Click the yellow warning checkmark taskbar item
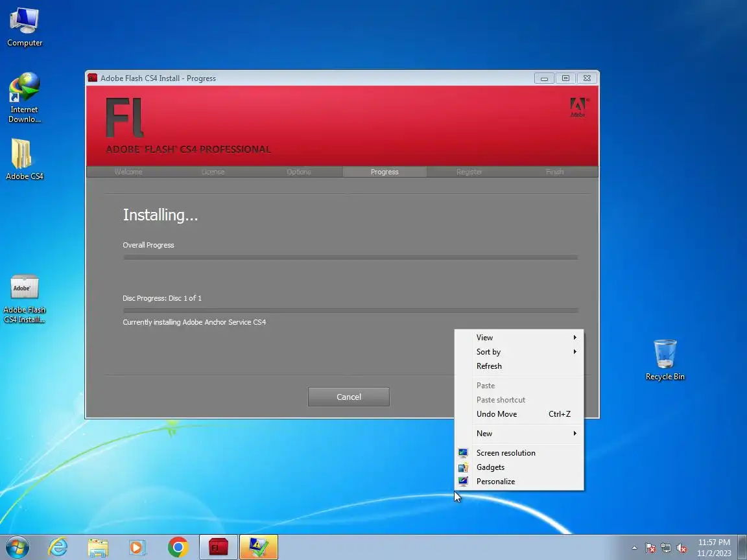Screen dimensions: 747x560 pos(258,547)
